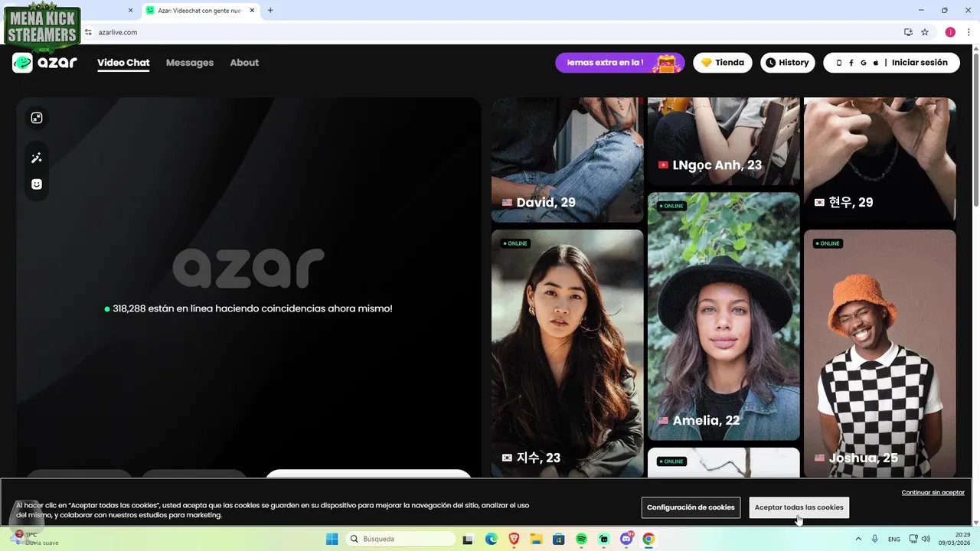Click the network tray icon

(913, 539)
